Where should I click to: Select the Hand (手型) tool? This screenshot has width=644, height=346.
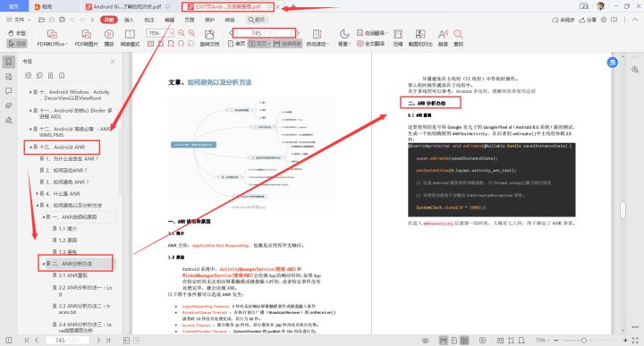(17, 33)
